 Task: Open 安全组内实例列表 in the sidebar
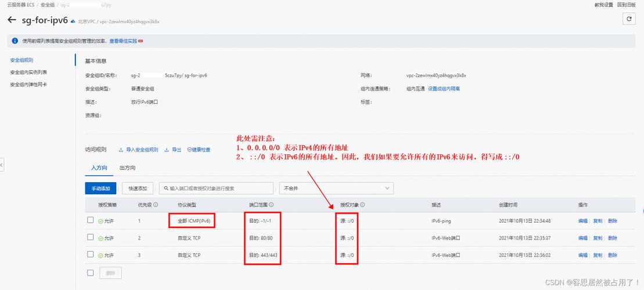28,72
